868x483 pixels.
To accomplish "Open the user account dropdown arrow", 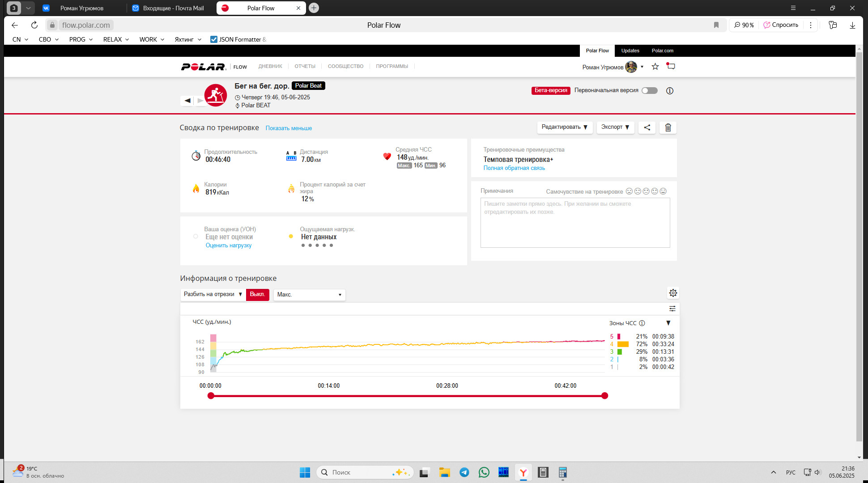I will click(x=642, y=67).
